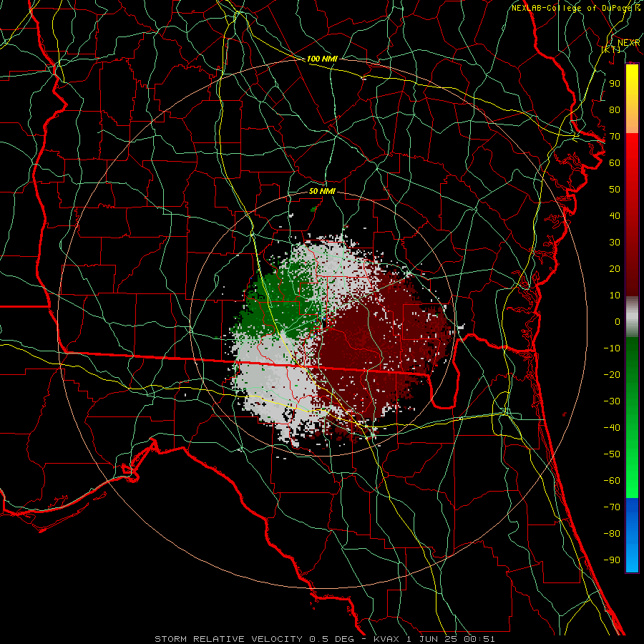
Task: Click the 40 value on the velocity scale
Action: click(615, 216)
